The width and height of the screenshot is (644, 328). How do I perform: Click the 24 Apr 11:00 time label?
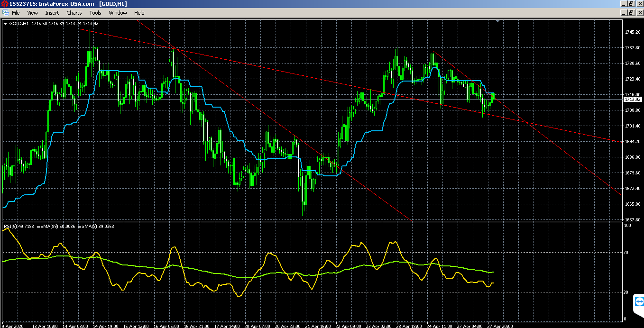click(440, 326)
